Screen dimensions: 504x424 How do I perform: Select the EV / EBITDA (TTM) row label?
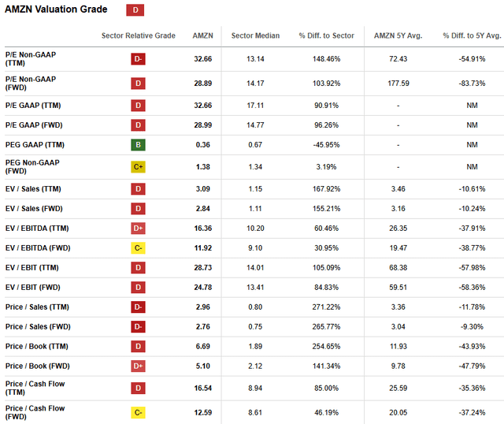(37, 229)
